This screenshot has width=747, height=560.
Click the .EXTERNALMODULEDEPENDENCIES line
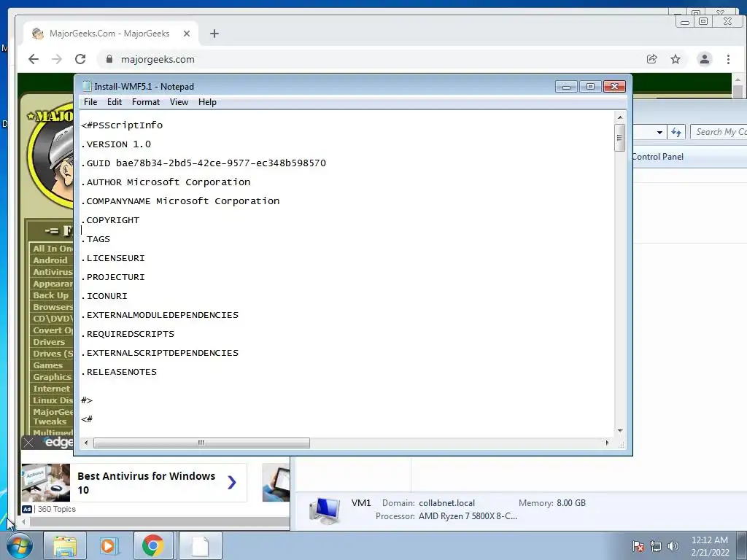160,315
